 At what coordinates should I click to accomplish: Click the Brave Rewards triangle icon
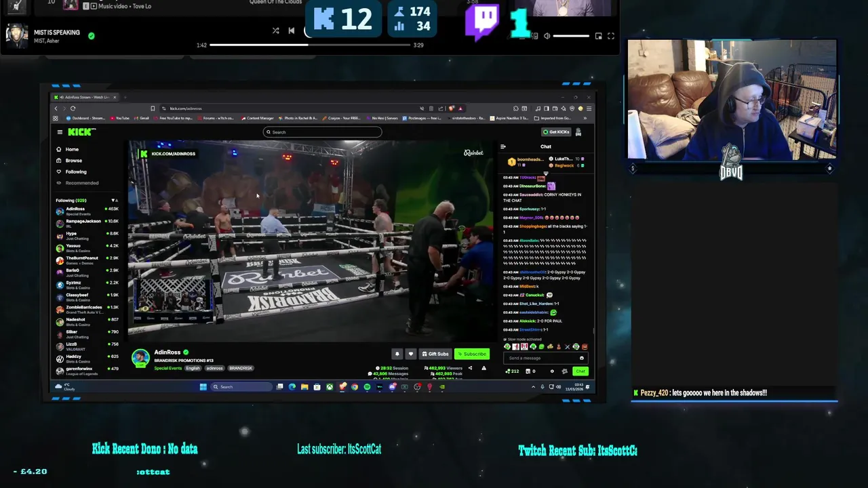pos(460,108)
